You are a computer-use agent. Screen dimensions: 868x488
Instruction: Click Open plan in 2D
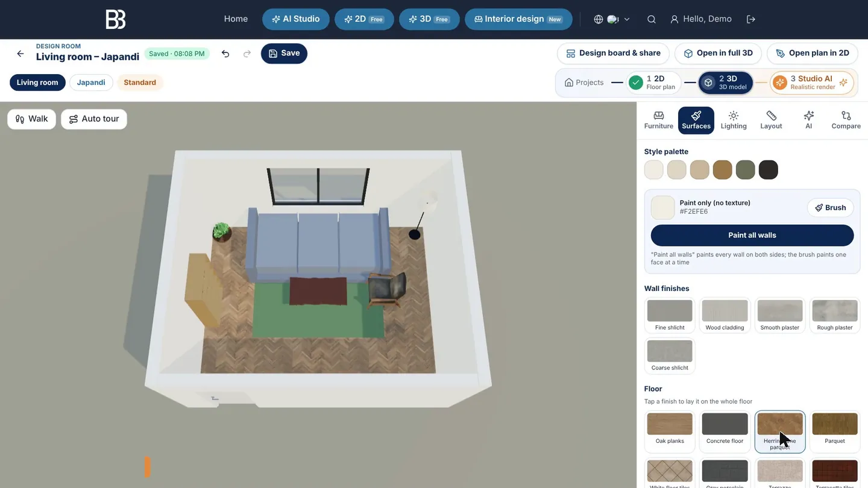click(x=812, y=54)
